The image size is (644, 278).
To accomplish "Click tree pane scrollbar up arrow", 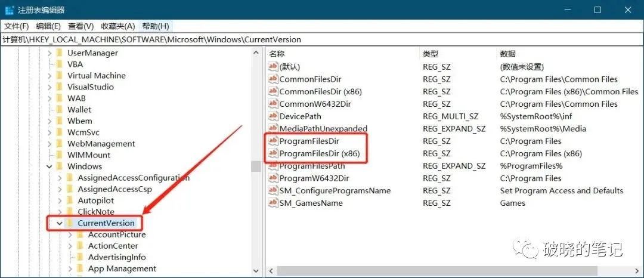I will 256,53.
